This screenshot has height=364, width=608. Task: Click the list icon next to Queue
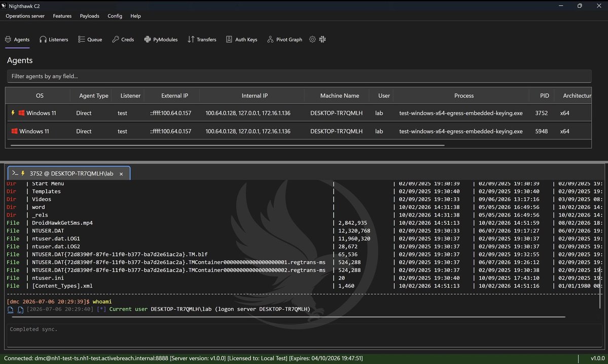tap(81, 39)
